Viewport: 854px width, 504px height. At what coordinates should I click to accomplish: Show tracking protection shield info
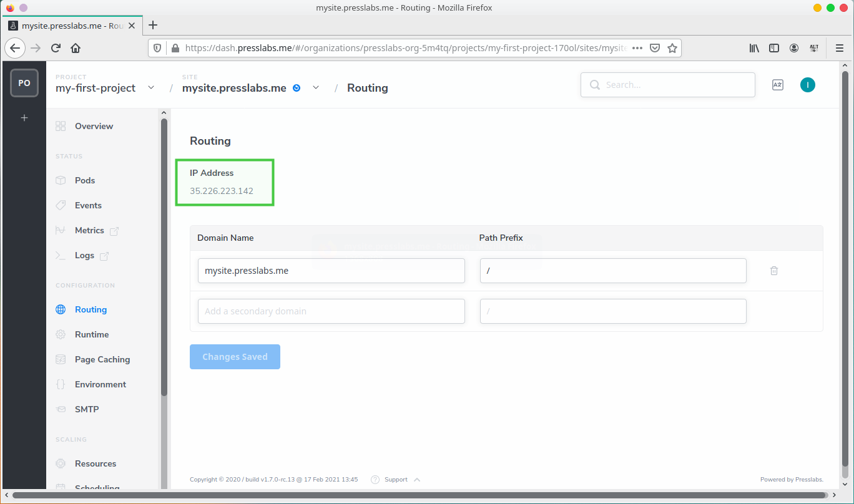157,48
